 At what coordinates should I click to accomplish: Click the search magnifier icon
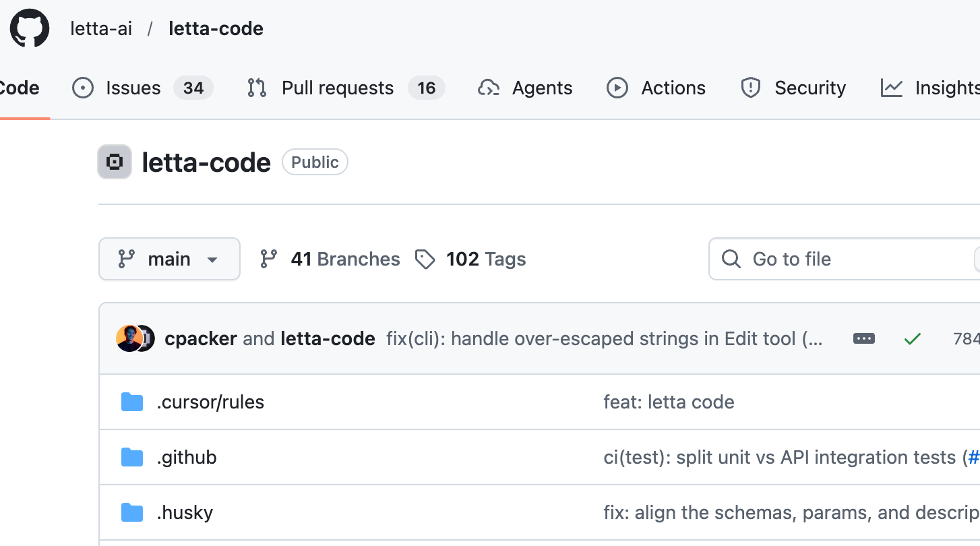click(x=731, y=259)
